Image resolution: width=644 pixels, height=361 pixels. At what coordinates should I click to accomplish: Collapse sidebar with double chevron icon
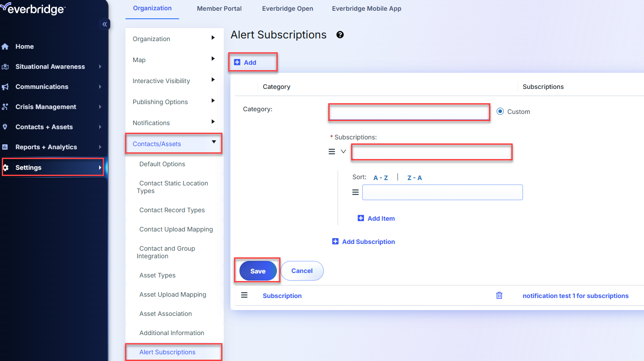point(105,24)
